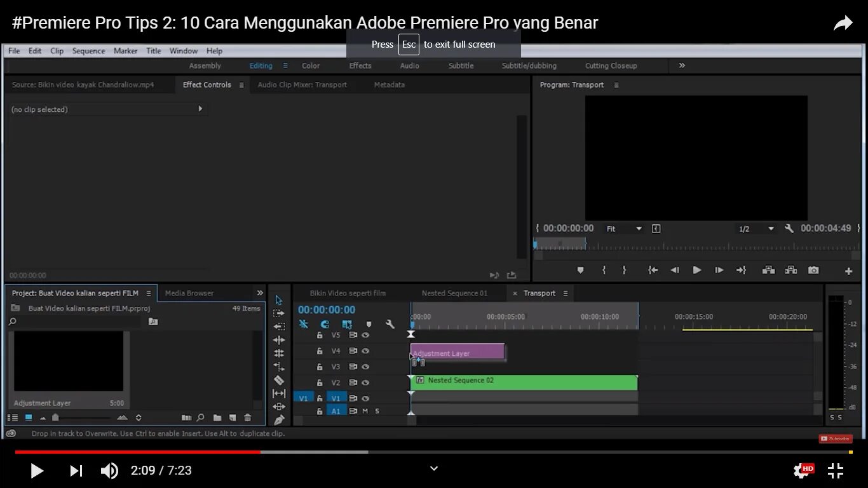
Task: Select the Selection arrow tool
Action: pyautogui.click(x=278, y=300)
